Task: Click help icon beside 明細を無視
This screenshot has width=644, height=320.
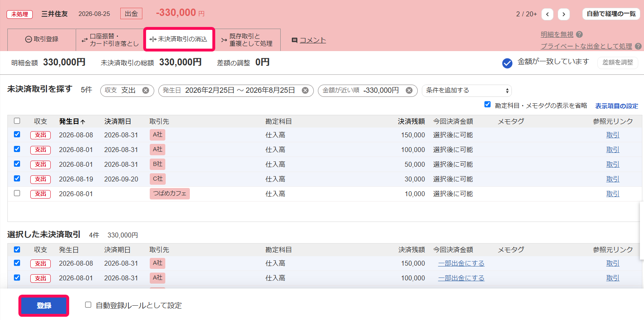Action: tap(579, 34)
